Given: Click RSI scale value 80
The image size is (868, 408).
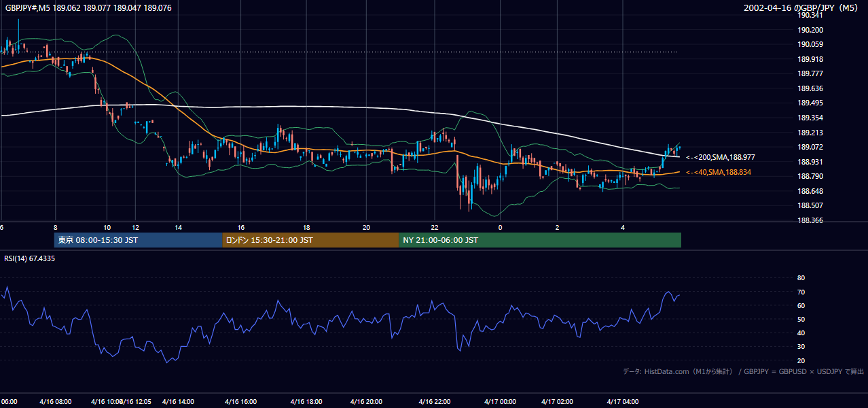Looking at the screenshot, I should [x=801, y=278].
